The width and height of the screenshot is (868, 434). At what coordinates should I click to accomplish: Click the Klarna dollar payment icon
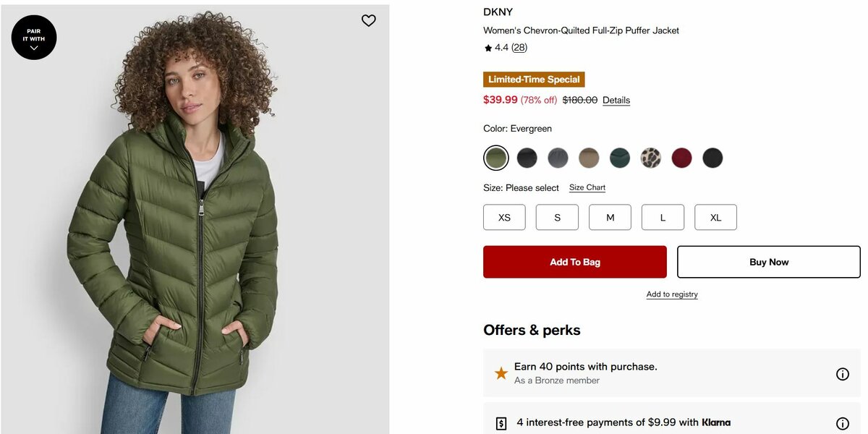click(x=501, y=424)
